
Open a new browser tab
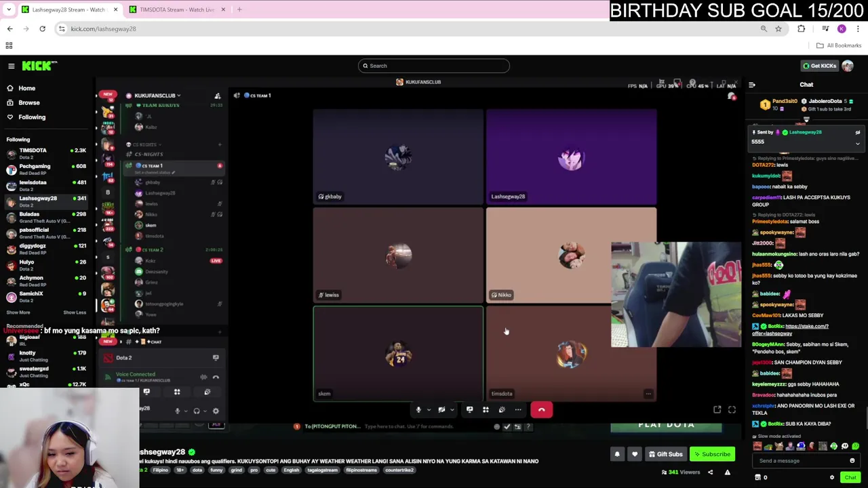pos(239,9)
